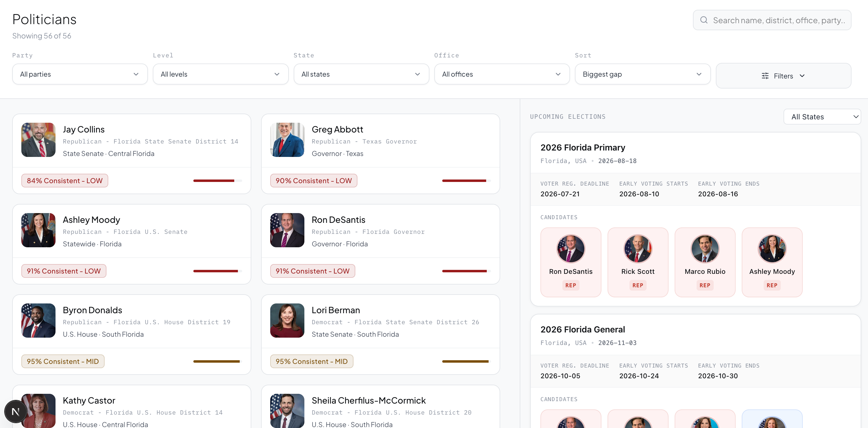Open the Party dropdown
868x428 pixels.
80,74
